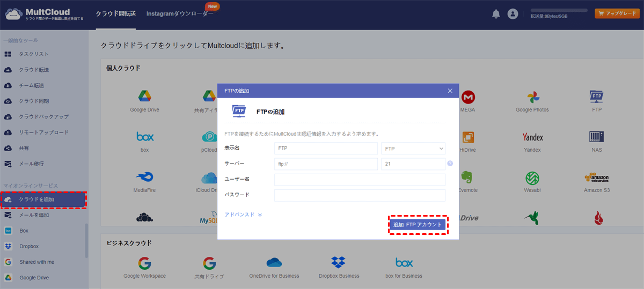Click the MultCloud logo
This screenshot has height=289, width=644.
(44, 14)
